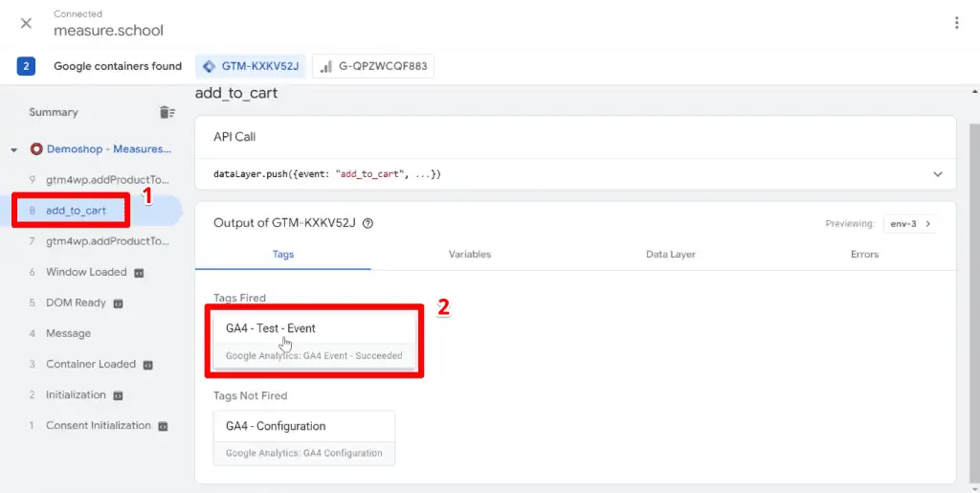Collapse the Demoshop page tree arrow
Viewport: 980px width, 493px height.
point(14,150)
